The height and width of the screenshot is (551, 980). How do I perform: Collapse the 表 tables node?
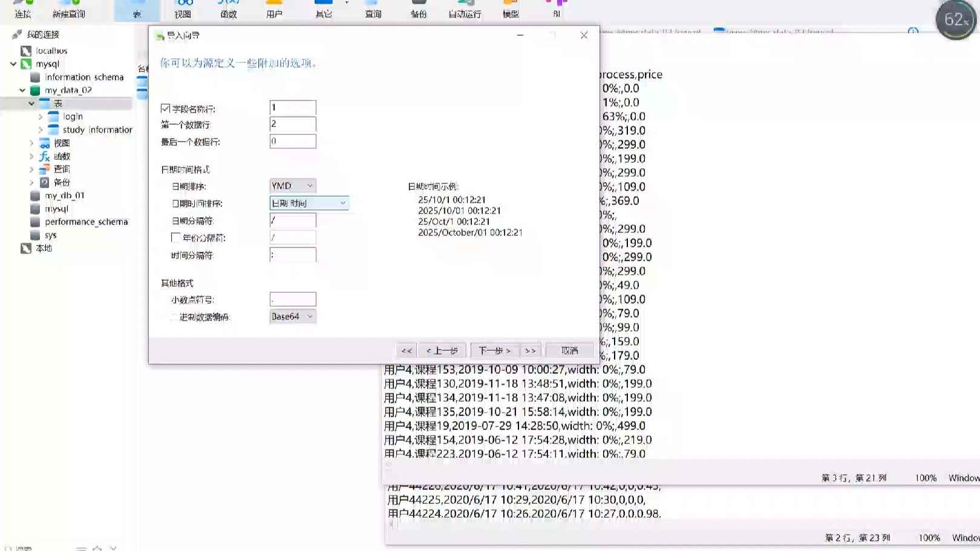(x=31, y=103)
